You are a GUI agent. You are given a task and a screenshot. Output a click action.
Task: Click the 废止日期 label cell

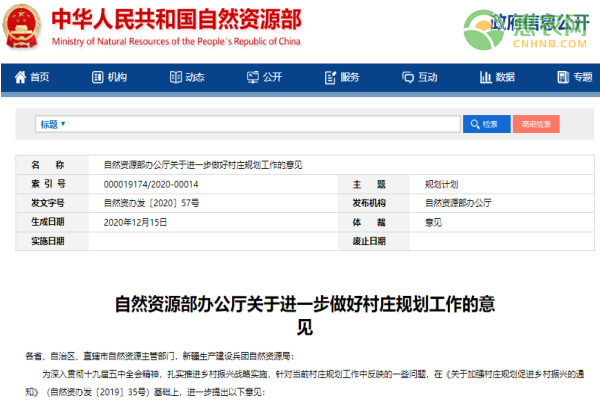(x=373, y=241)
